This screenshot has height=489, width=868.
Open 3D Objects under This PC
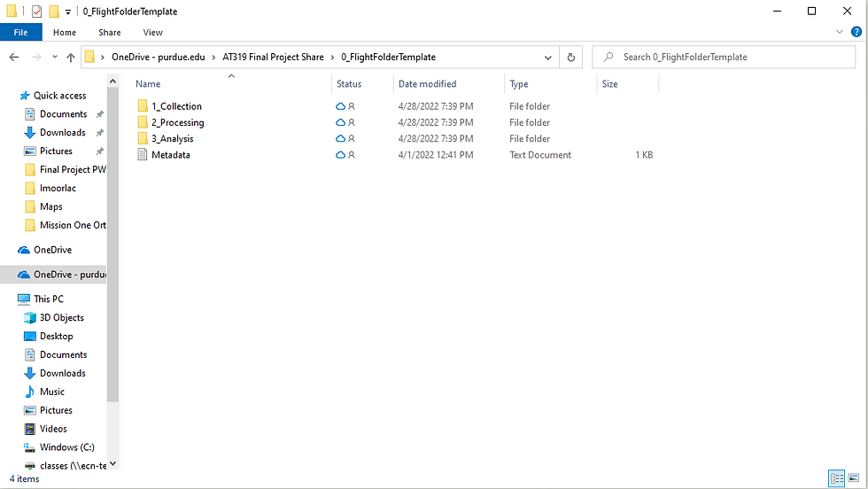tap(61, 318)
